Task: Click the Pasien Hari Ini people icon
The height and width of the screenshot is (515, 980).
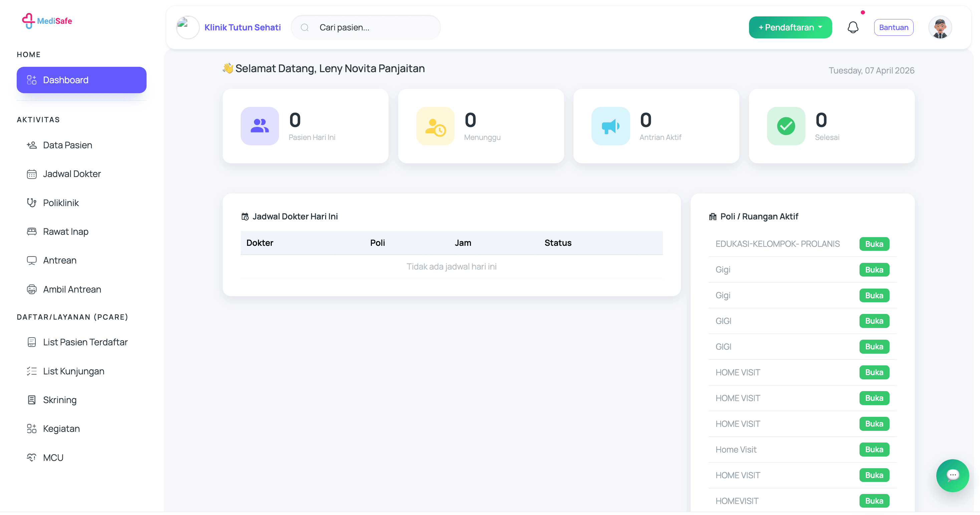Action: pos(260,126)
